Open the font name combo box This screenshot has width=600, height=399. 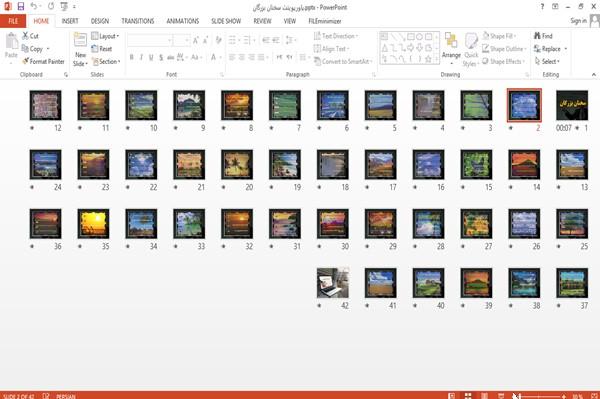click(150, 40)
